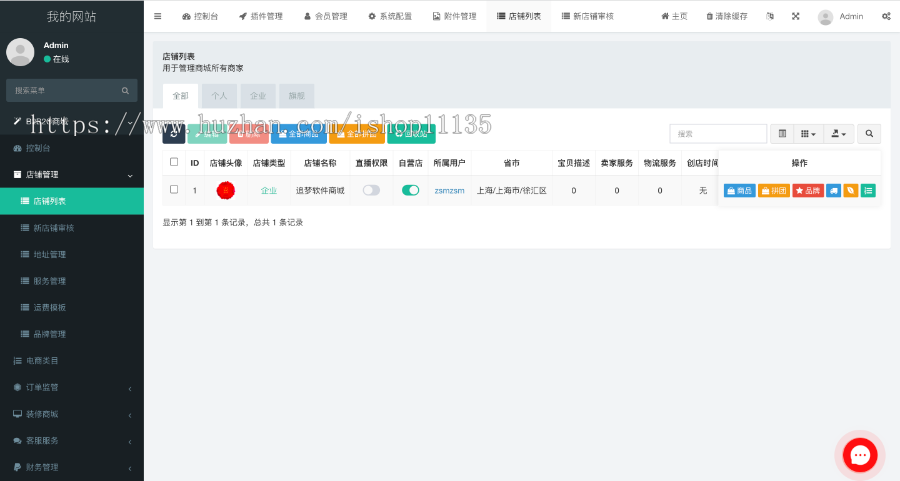Image resolution: width=900 pixels, height=481 pixels.
Task: Open the column visibility grid dropdown
Action: (x=808, y=134)
